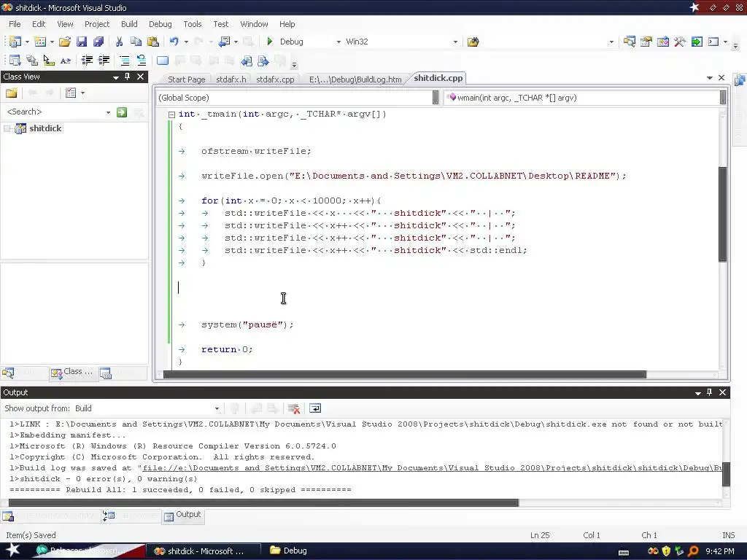Toggle word wrap in the Output panel

pyautogui.click(x=315, y=408)
